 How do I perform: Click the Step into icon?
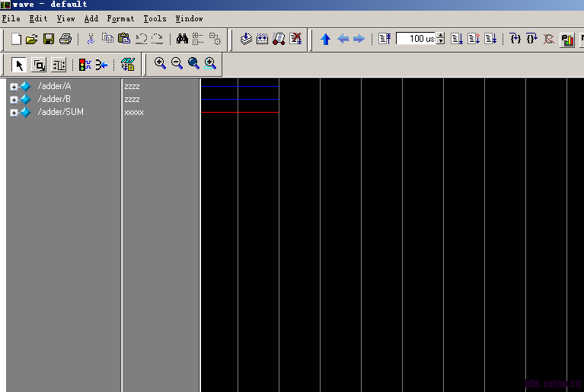click(515, 38)
